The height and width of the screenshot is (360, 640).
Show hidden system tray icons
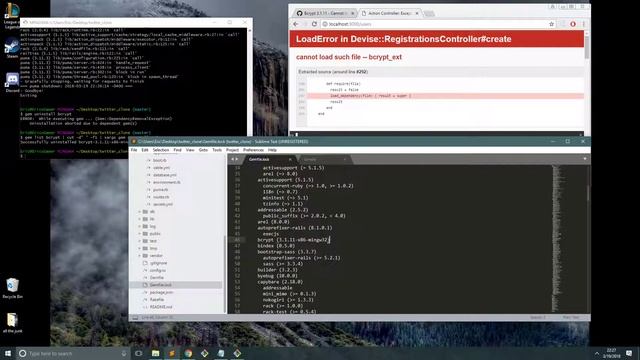(597, 353)
